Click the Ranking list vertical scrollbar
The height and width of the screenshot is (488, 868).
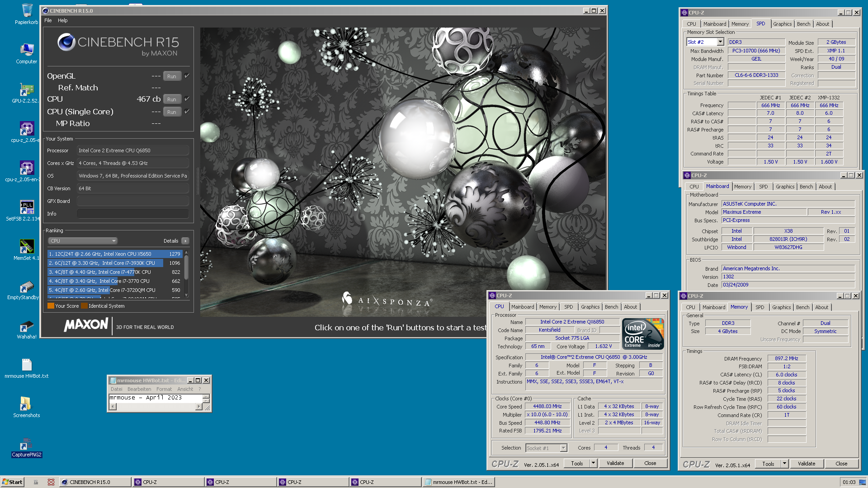click(x=186, y=273)
